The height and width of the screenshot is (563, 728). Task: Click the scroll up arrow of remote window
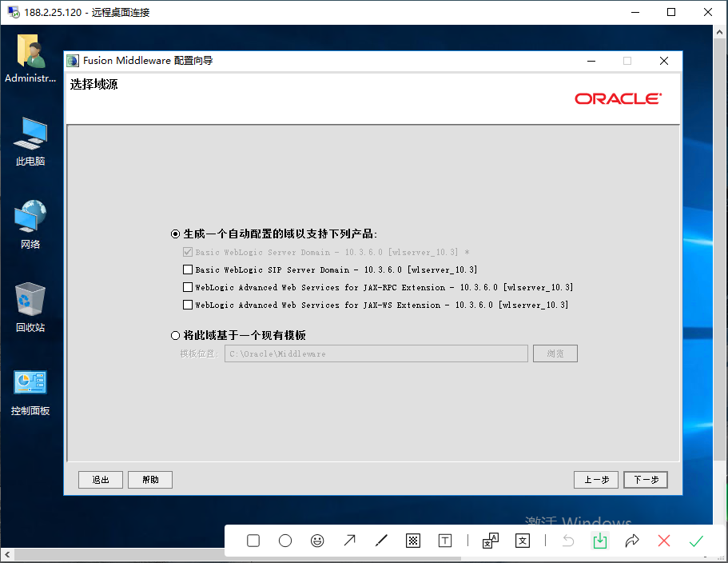[x=720, y=32]
